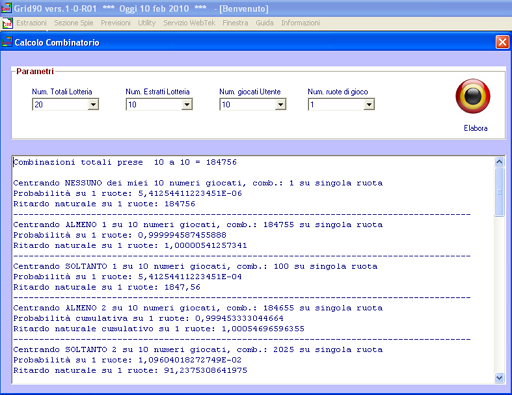Click the 'Centrando NESSUNO dei miei 10 numeri' line
Screen dimensions: 512x395
point(198,183)
